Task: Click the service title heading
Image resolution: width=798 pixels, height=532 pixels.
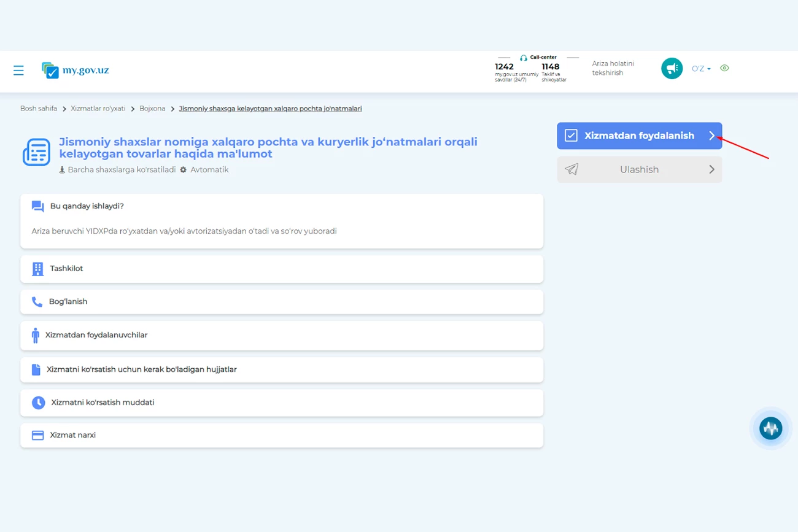Action: point(268,148)
